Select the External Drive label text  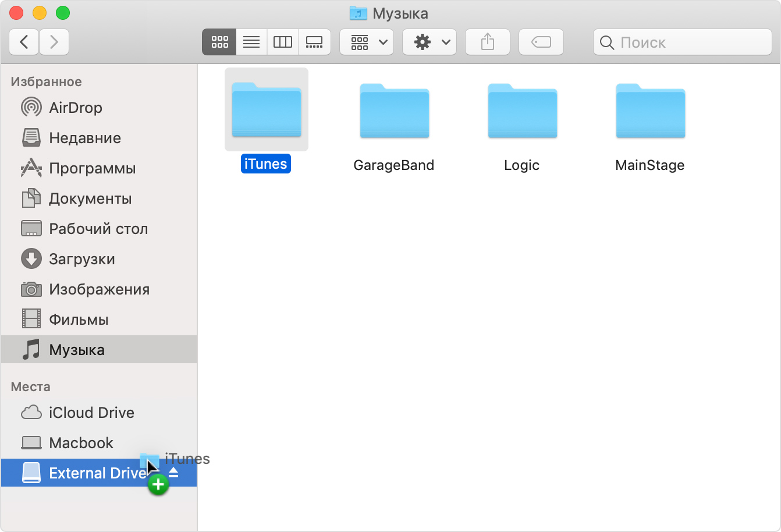point(97,473)
